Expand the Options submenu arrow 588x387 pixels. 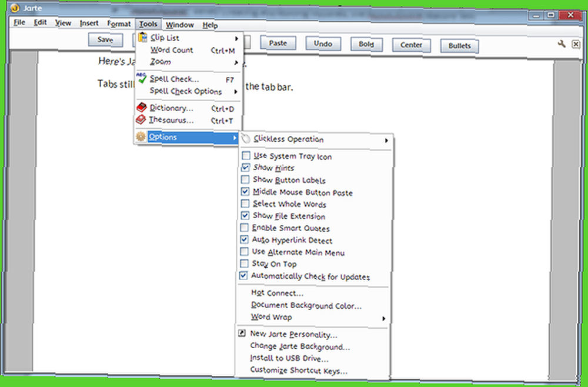click(235, 138)
